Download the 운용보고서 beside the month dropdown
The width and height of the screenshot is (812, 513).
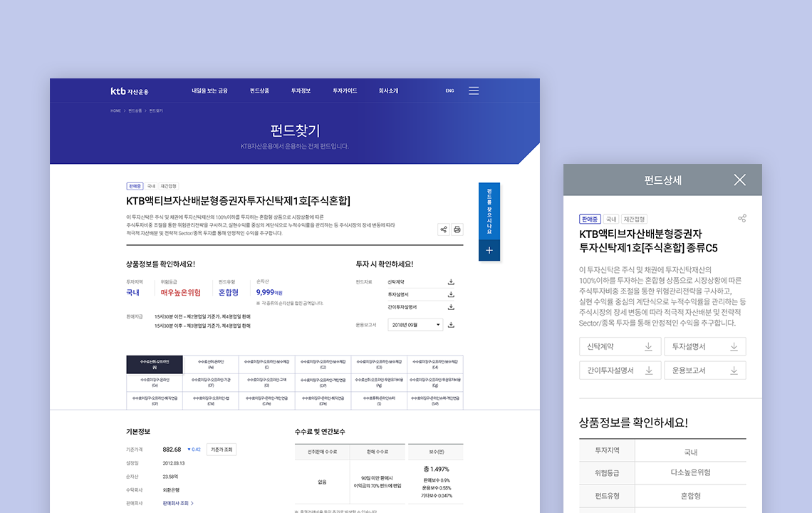click(451, 325)
